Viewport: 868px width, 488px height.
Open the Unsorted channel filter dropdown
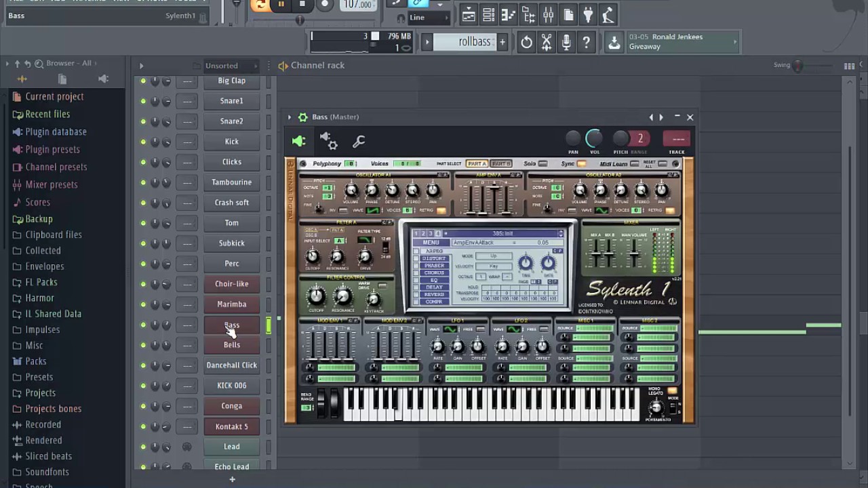pos(232,66)
